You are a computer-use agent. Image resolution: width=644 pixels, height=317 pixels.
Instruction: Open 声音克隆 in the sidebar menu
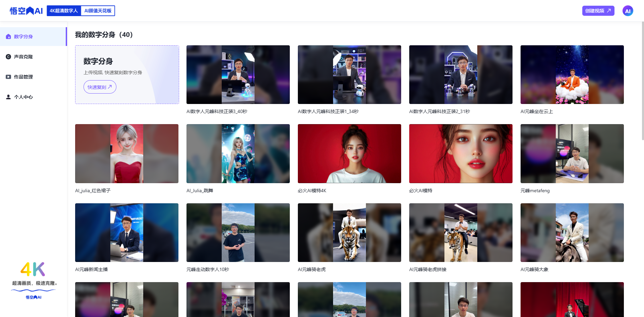point(34,57)
